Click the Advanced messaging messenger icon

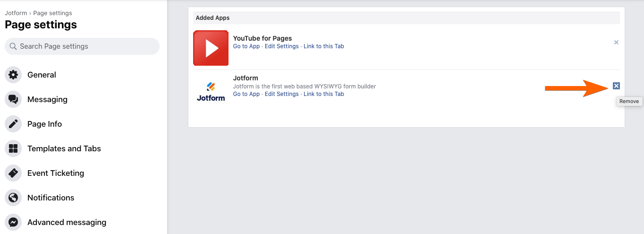tap(13, 222)
